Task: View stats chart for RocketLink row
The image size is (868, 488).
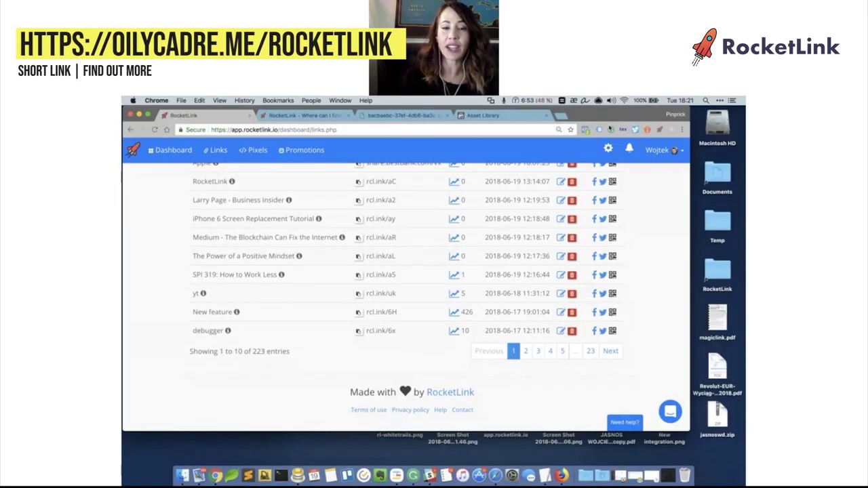Action: click(x=454, y=181)
